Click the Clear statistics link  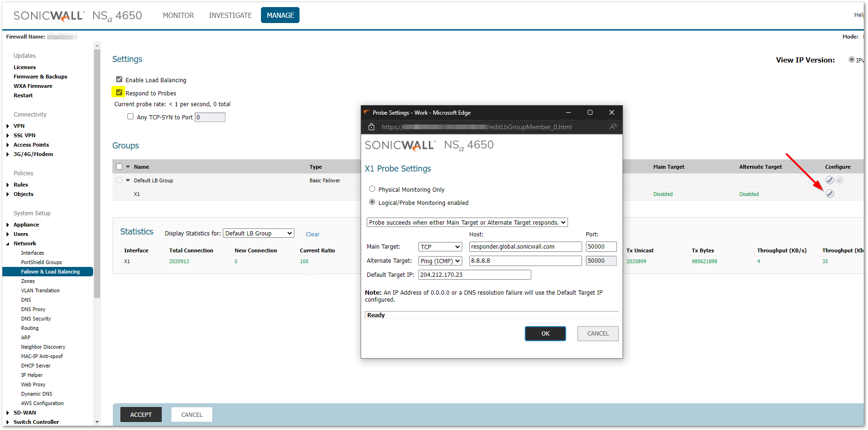(313, 234)
